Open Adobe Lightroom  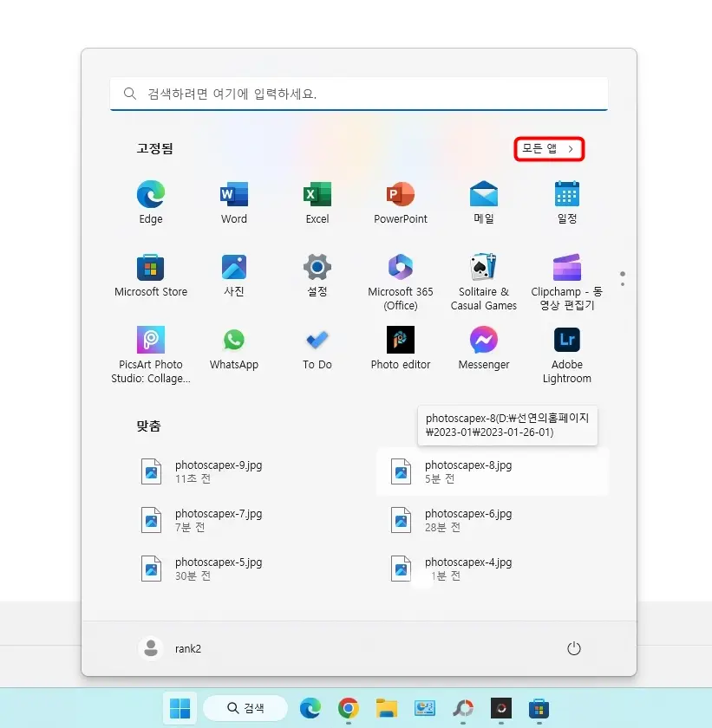(x=566, y=340)
